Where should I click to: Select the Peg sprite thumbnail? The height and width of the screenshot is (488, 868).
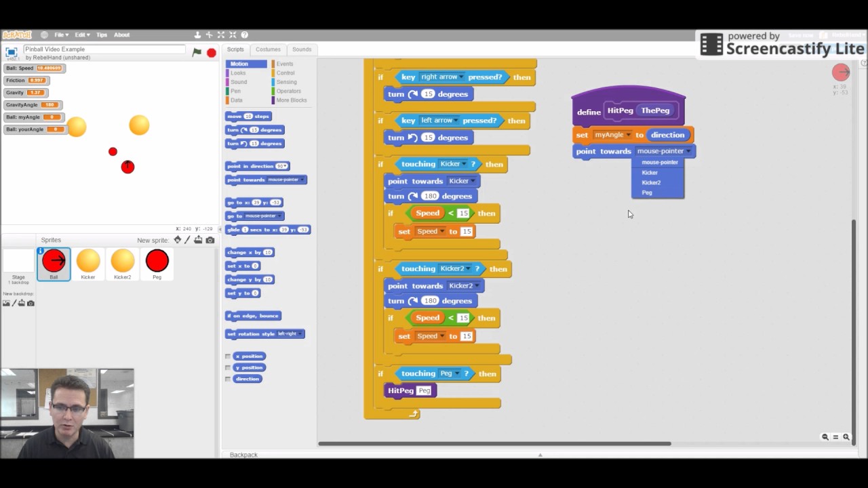coord(157,264)
